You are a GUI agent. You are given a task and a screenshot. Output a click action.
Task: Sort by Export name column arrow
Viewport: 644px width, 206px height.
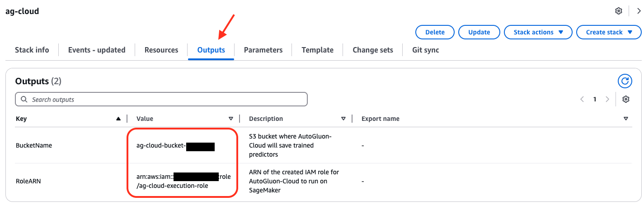(626, 119)
